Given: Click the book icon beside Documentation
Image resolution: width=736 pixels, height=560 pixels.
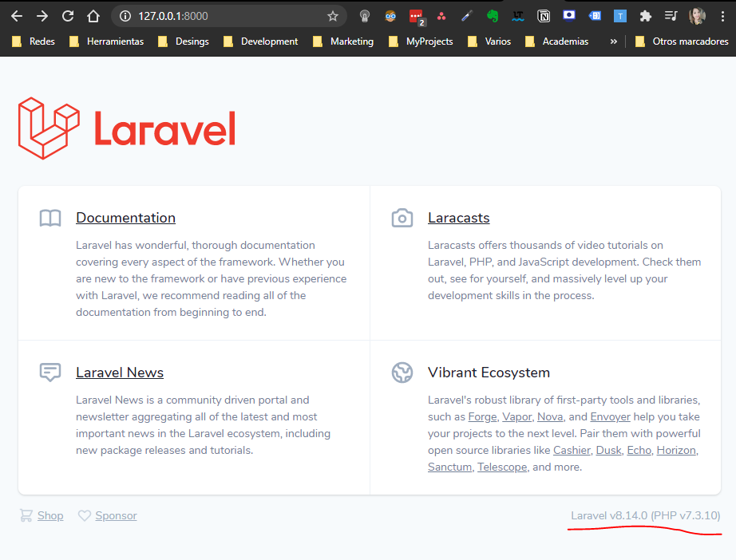Looking at the screenshot, I should pyautogui.click(x=50, y=218).
